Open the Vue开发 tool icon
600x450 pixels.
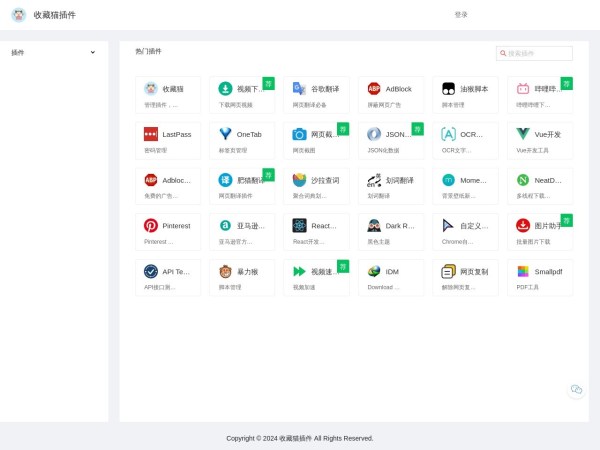point(523,134)
